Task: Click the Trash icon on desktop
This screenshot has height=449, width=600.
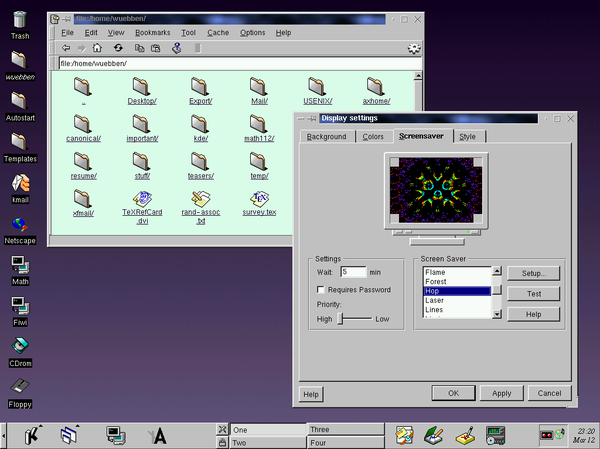Action: (x=20, y=18)
